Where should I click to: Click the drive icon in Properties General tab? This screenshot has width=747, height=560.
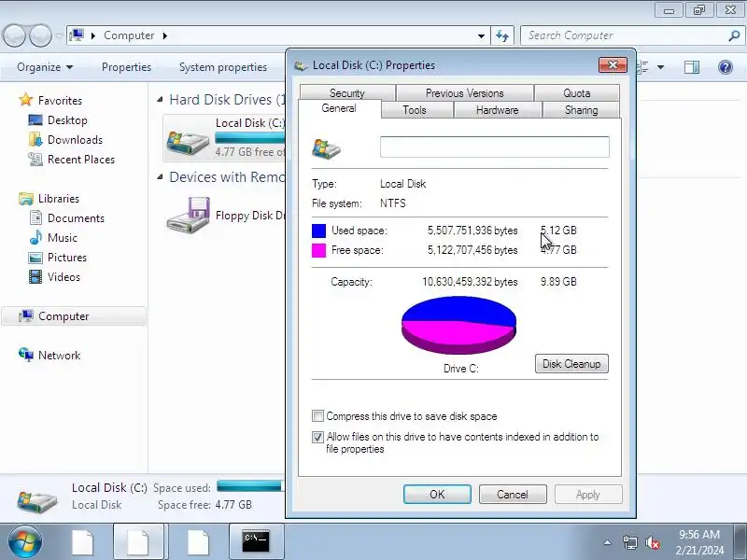click(x=326, y=148)
